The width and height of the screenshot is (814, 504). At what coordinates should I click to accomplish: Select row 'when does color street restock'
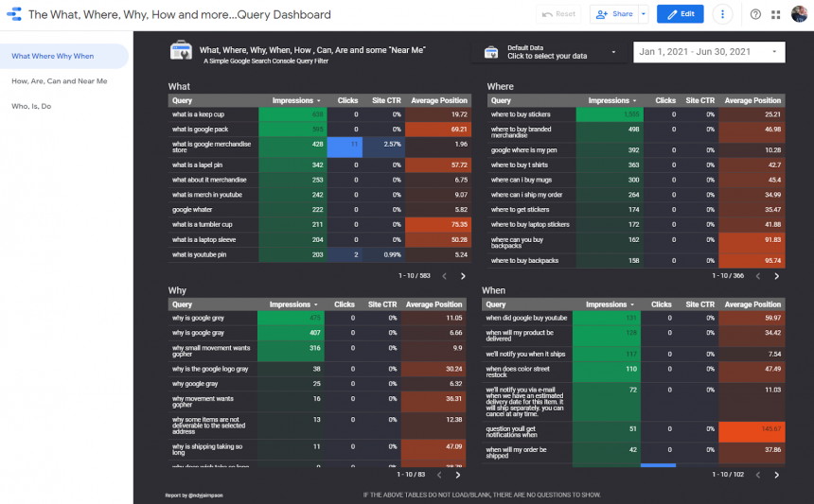pos(633,372)
